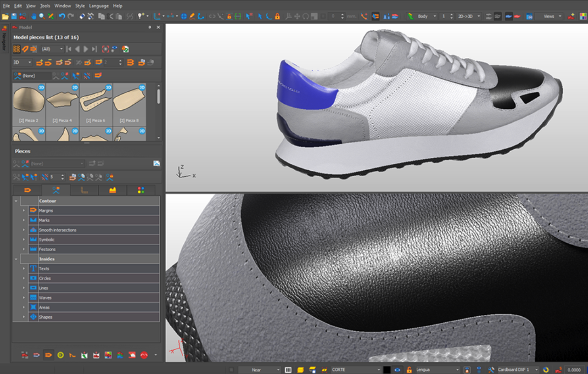Viewport: 588px width, 374px height.
Task: Expand the Marks tree row
Action: tap(24, 220)
